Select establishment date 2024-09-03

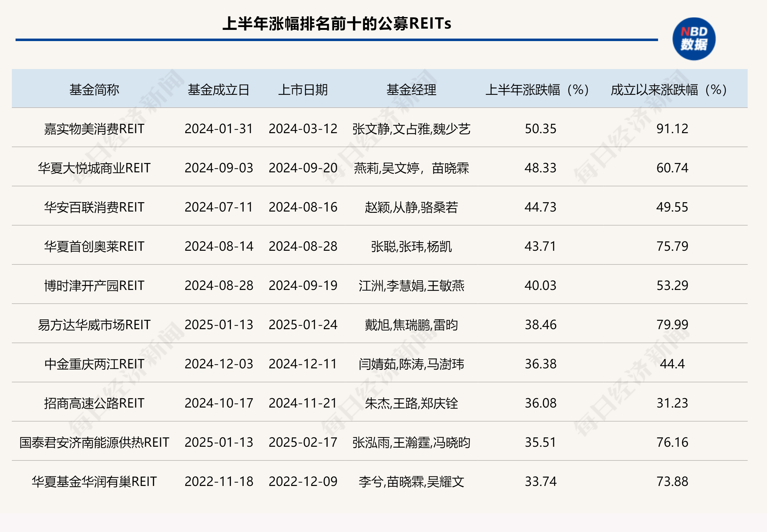219,168
